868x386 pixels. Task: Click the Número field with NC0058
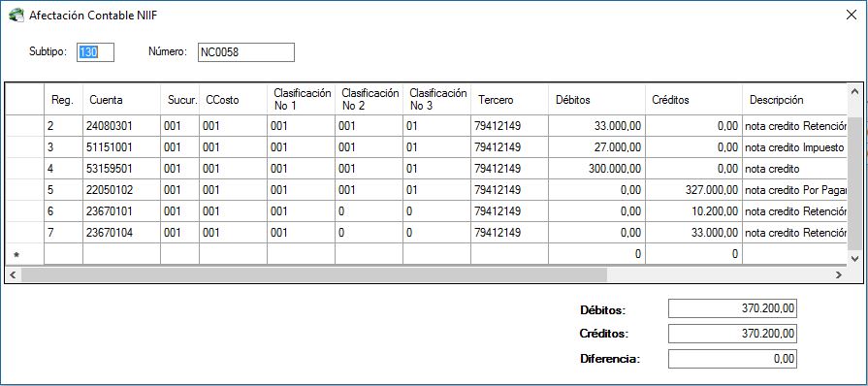click(245, 52)
